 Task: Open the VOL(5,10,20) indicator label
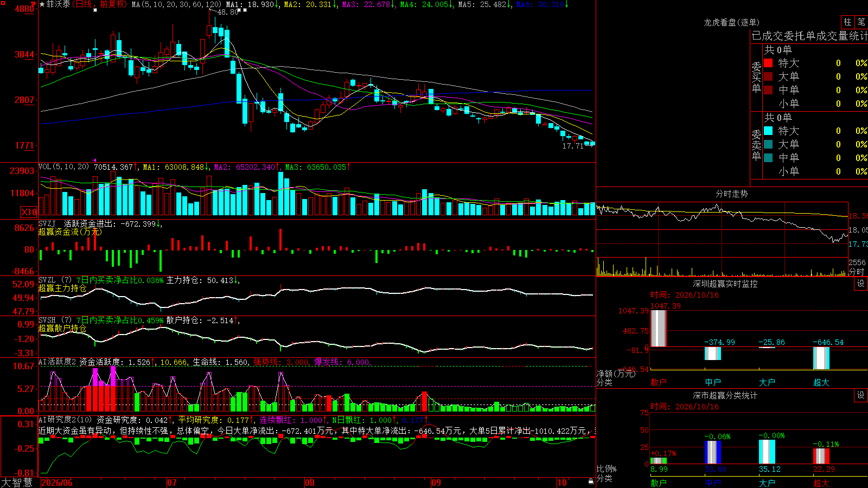(63, 166)
